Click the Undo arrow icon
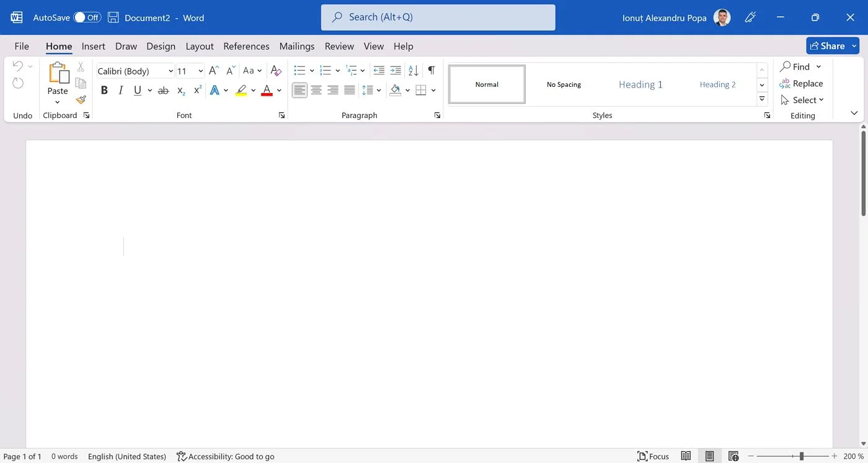This screenshot has height=463, width=868. [x=18, y=66]
